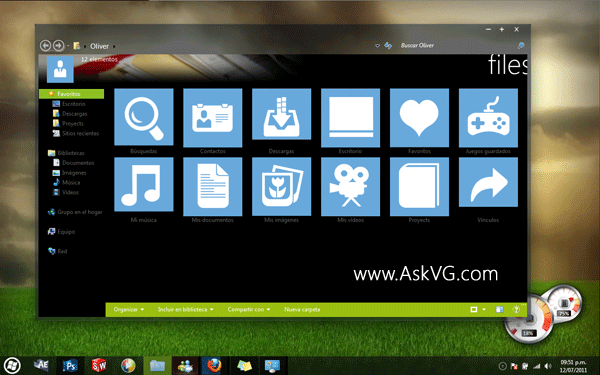Select Documentos library in sidebar
Image resolution: width=600 pixels, height=375 pixels.
[x=73, y=163]
